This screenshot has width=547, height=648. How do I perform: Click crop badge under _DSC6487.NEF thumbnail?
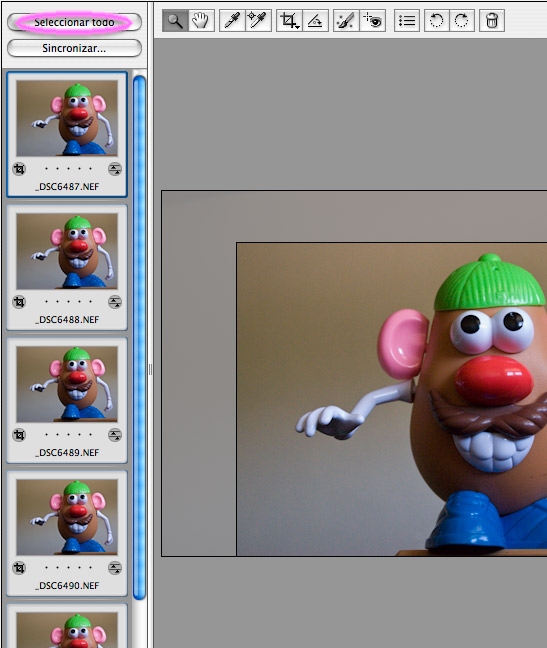coord(19,169)
